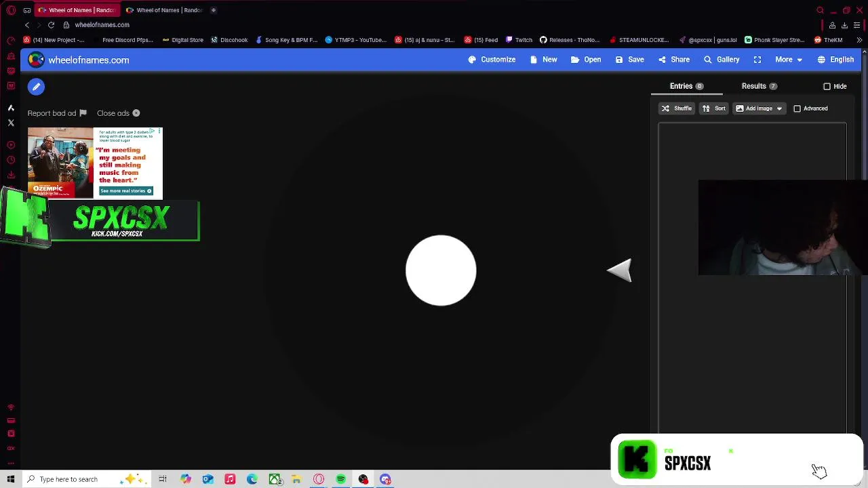Image resolution: width=868 pixels, height=488 pixels.
Task: Shuffle the entries
Action: point(676,108)
